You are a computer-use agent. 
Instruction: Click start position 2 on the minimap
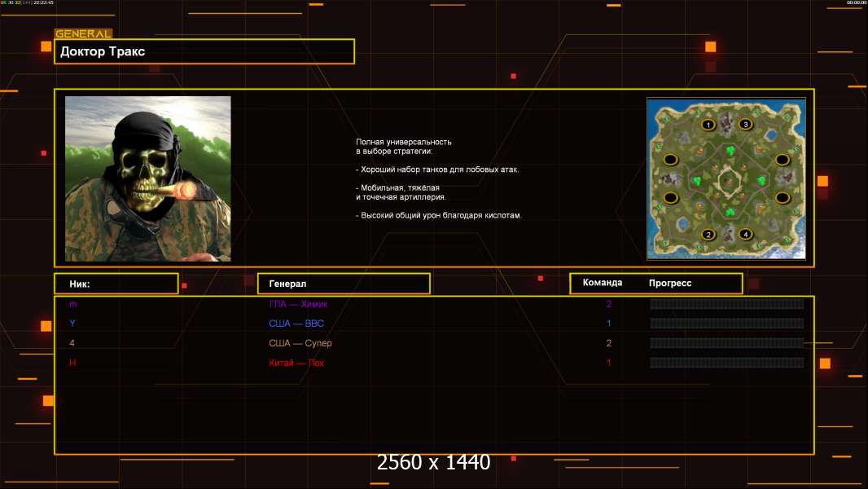click(708, 235)
